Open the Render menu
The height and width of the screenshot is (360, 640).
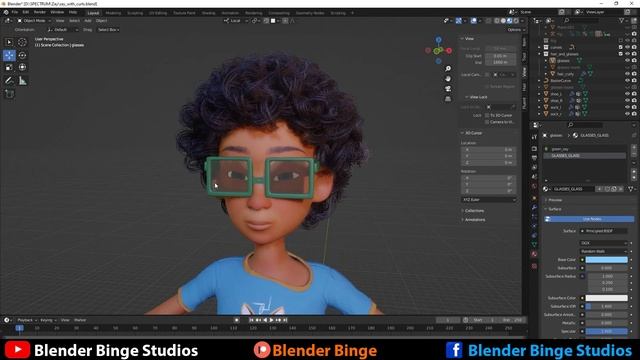click(40, 12)
